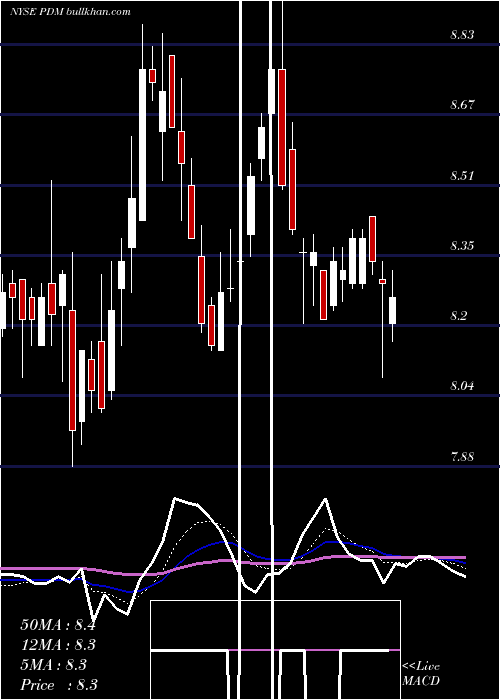Select the 8.83 price axis label

462,35
